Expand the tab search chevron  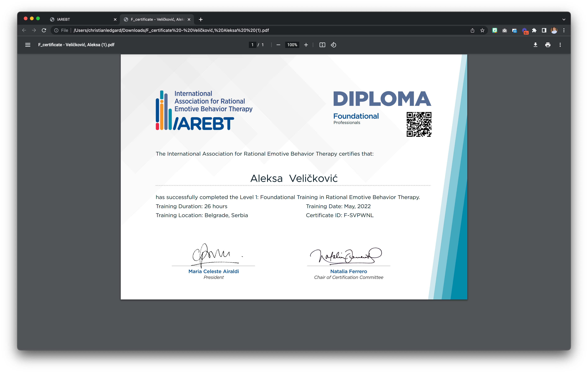(x=564, y=20)
